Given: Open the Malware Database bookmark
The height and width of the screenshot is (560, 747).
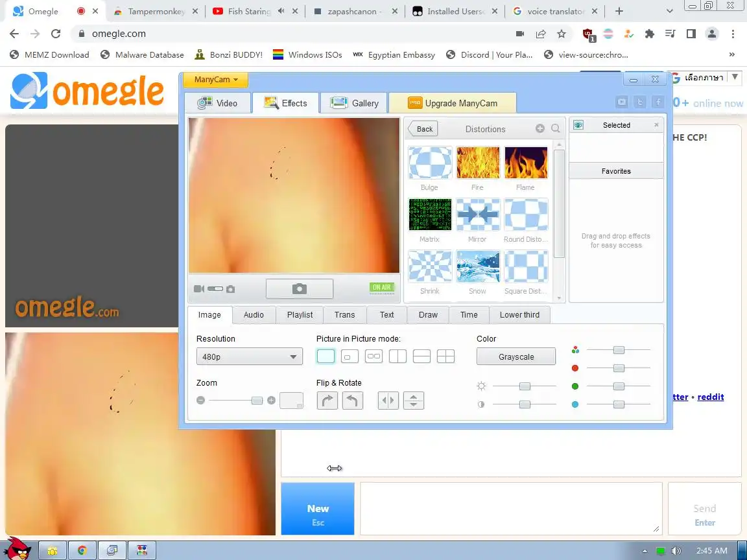Looking at the screenshot, I should click(x=142, y=54).
